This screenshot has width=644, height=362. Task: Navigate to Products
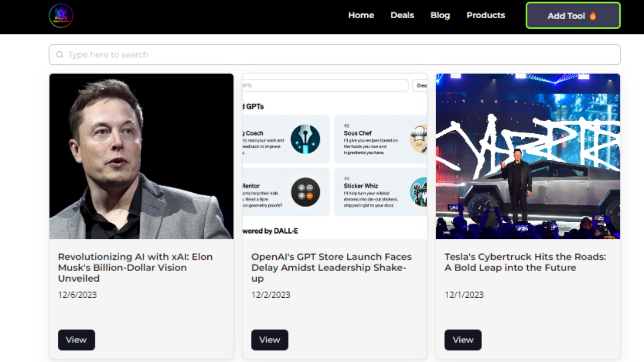[486, 15]
